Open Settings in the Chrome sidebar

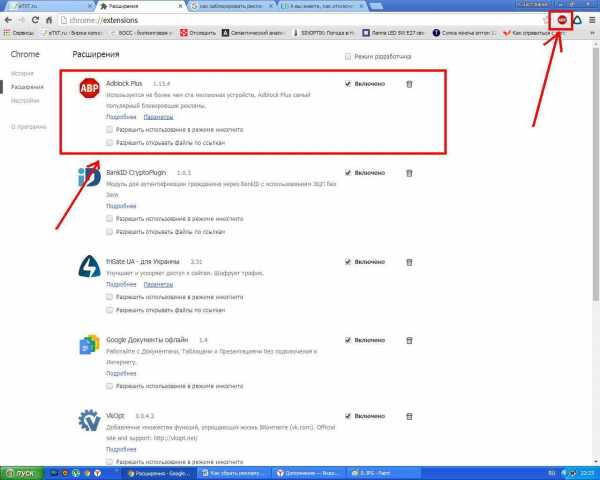(25, 101)
